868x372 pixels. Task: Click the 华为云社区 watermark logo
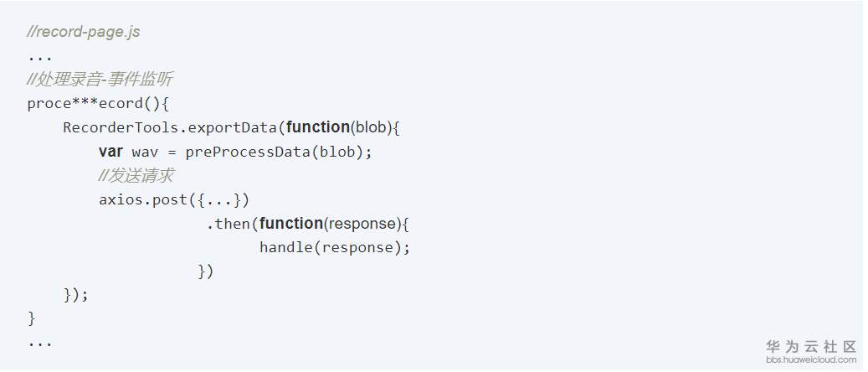point(810,345)
